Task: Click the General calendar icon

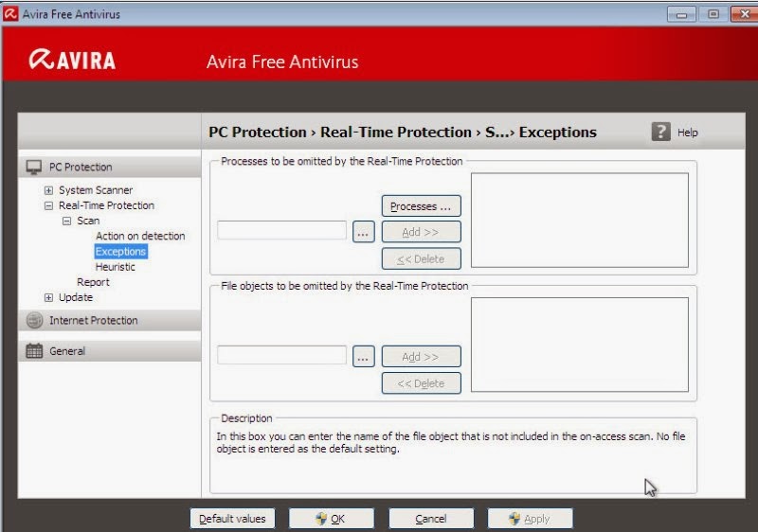Action: pyautogui.click(x=34, y=351)
